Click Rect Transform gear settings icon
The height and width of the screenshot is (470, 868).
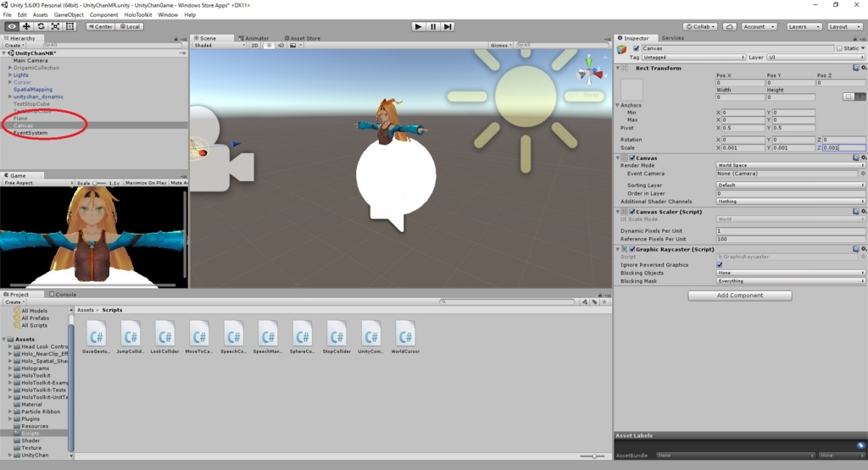(864, 68)
